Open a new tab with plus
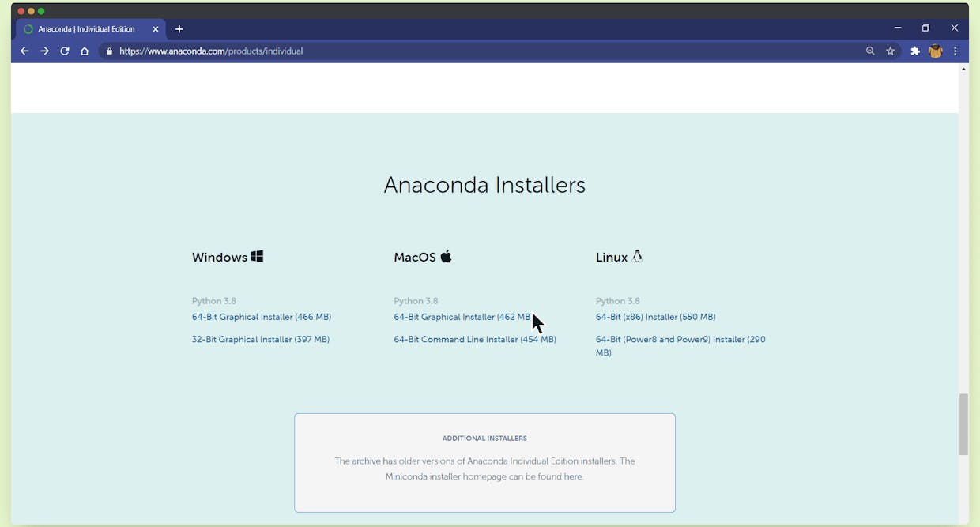 pyautogui.click(x=179, y=29)
